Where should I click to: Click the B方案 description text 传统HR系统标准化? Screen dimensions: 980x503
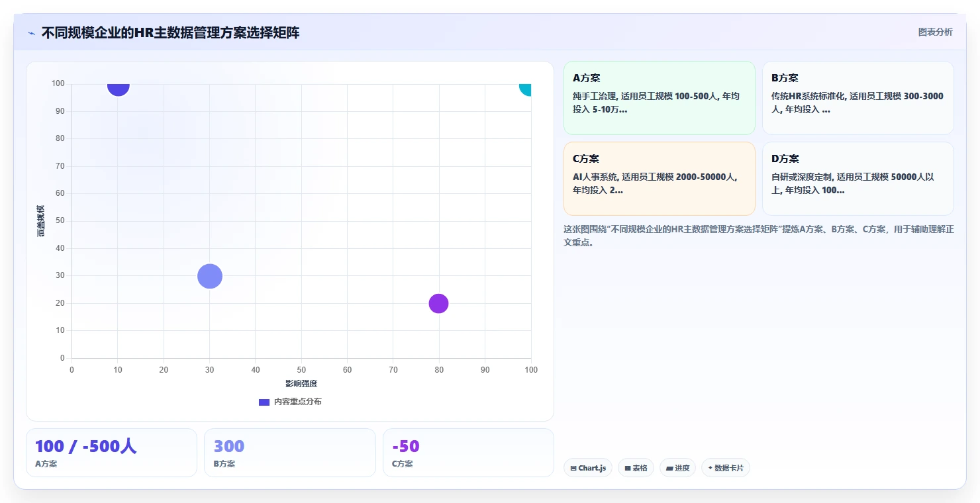[857, 103]
